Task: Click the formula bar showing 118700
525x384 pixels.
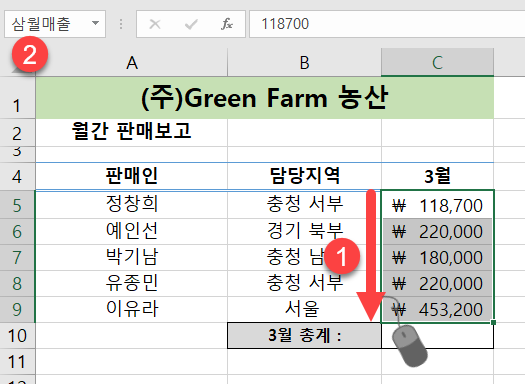Action: (x=387, y=24)
